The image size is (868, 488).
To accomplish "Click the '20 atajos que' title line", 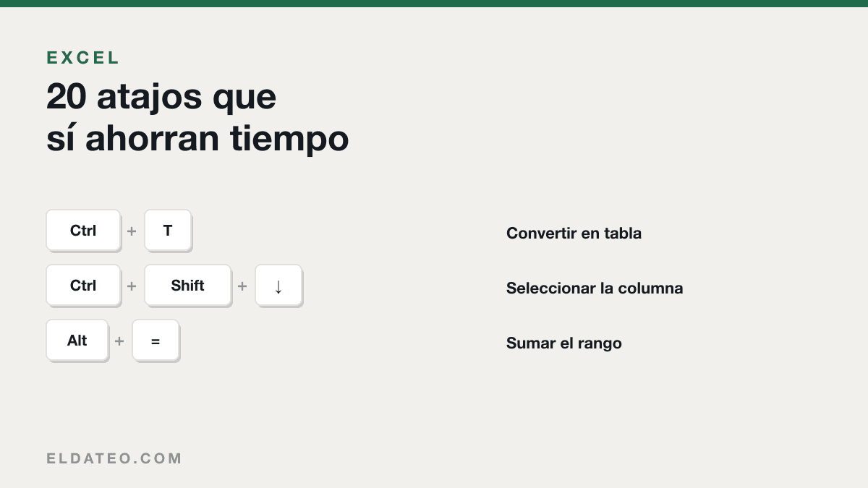I will (x=161, y=97).
